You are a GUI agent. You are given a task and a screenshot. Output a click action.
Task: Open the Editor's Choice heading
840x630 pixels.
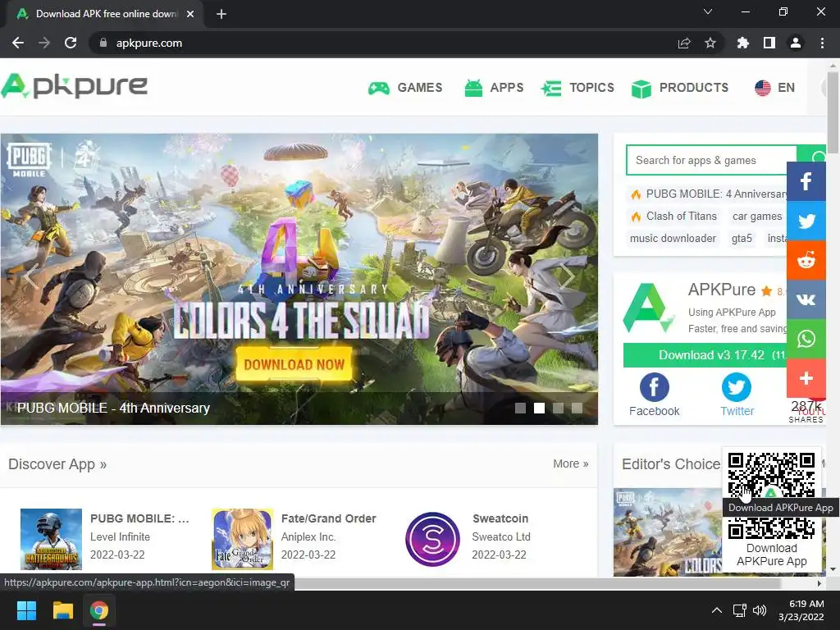point(671,464)
